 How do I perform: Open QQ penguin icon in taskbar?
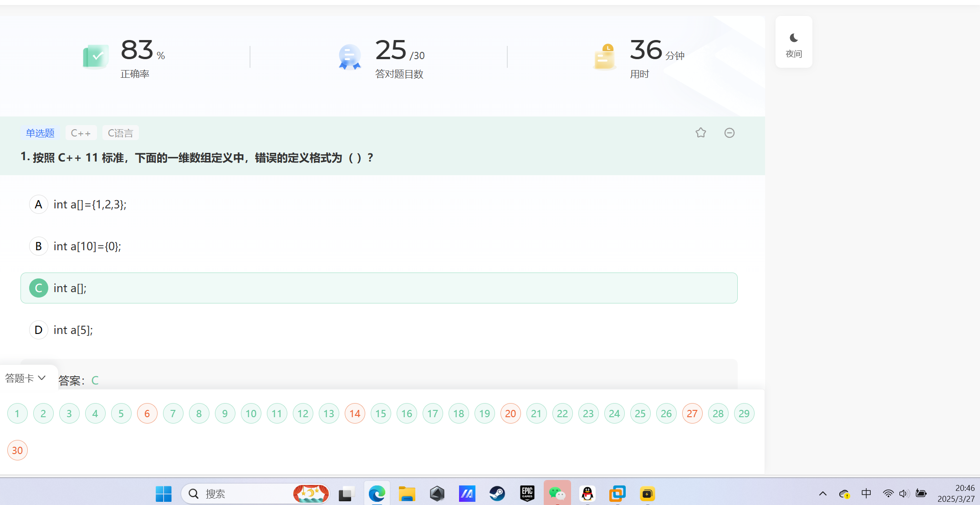click(x=587, y=494)
